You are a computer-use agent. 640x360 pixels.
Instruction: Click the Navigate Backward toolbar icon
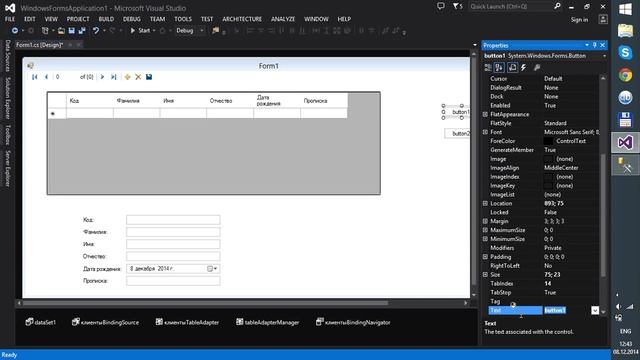pos(15,31)
